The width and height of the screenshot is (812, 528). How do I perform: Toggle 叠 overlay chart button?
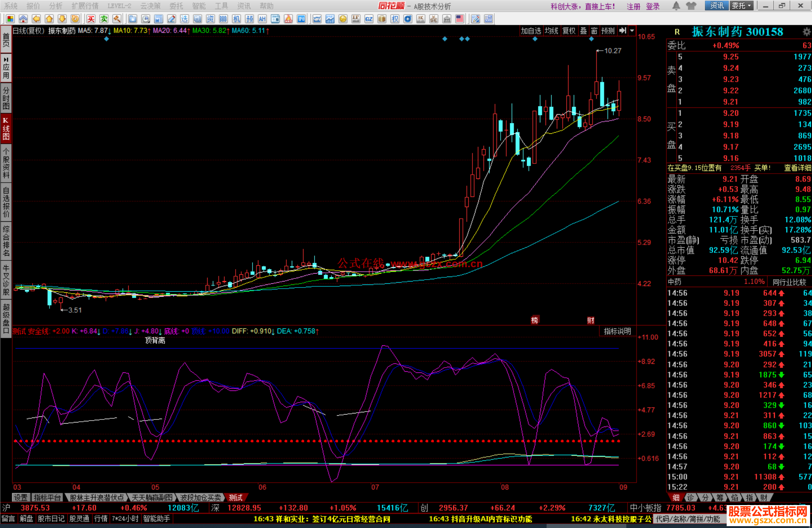[x=583, y=31]
